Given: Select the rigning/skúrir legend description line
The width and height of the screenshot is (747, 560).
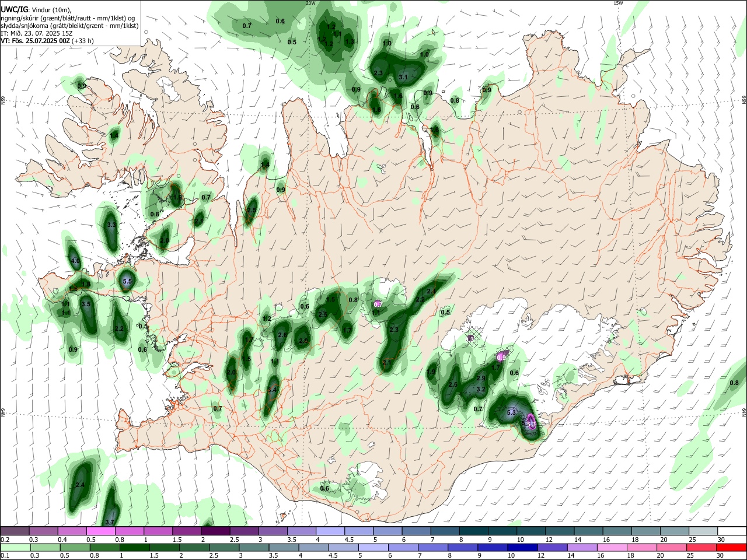Looking at the screenshot, I should pyautogui.click(x=68, y=18).
